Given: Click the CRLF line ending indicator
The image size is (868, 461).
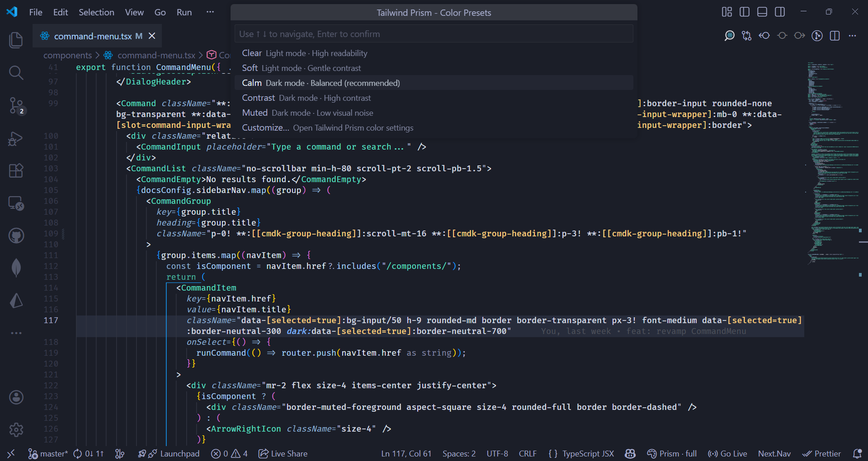Looking at the screenshot, I should [528, 453].
